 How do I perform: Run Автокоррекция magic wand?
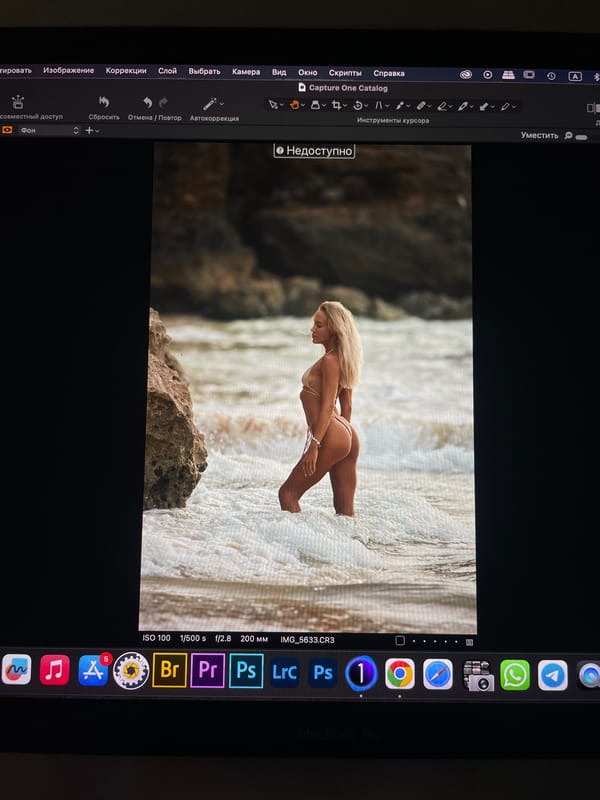pyautogui.click(x=210, y=104)
